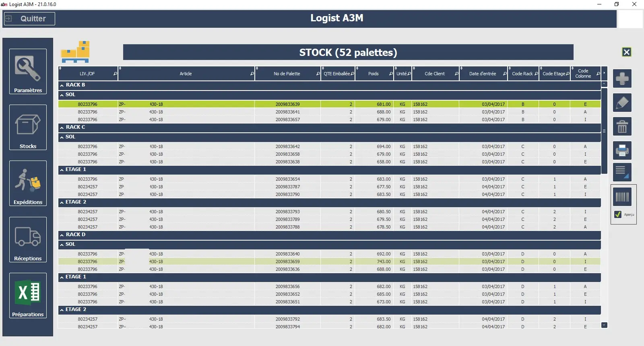Open the Préparations Excel section
Image resolution: width=644 pixels, height=346 pixels.
point(28,296)
